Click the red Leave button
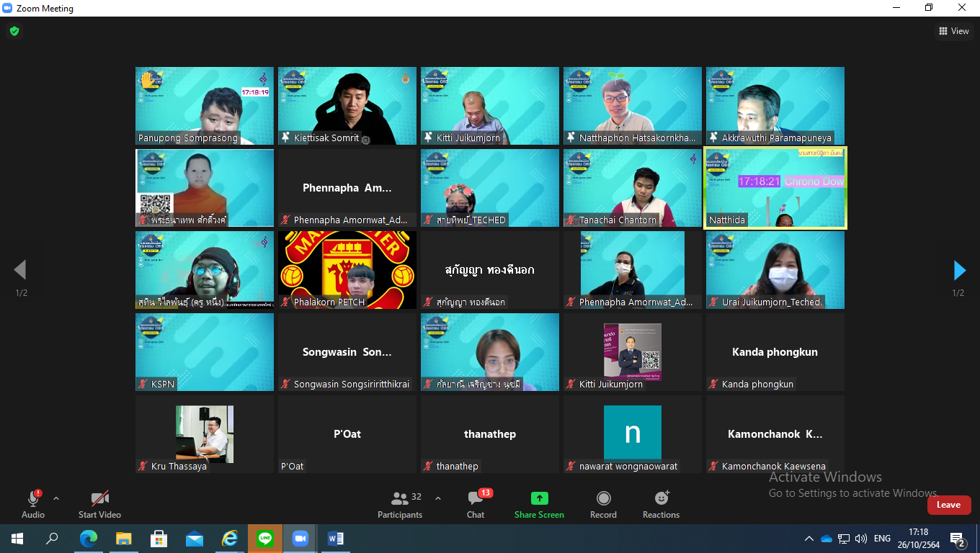Screen dimensions: 980x553 pyautogui.click(x=948, y=505)
